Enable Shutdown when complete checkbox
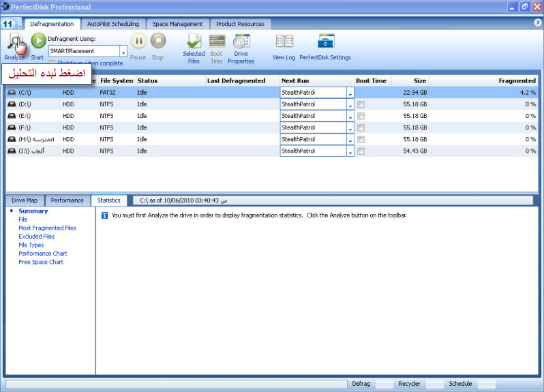The image size is (544, 392). tap(52, 63)
